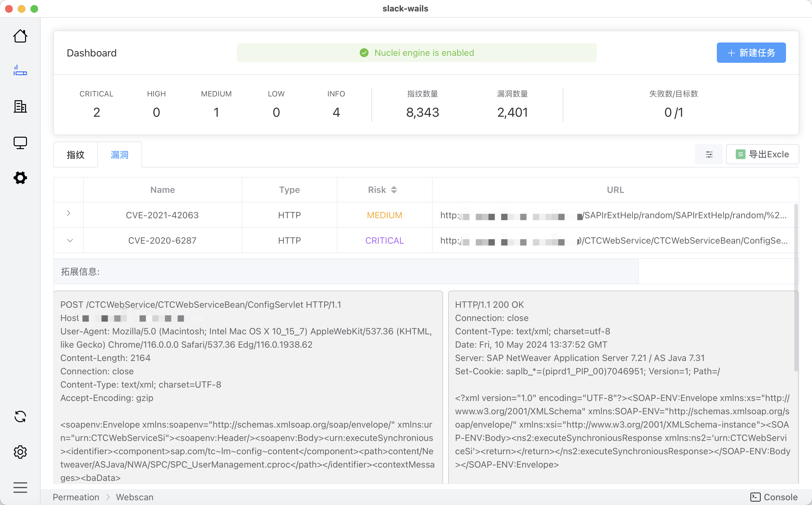Viewport: 812px width, 505px height.
Task: Click the refresh sync icon in sidebar
Action: [20, 416]
